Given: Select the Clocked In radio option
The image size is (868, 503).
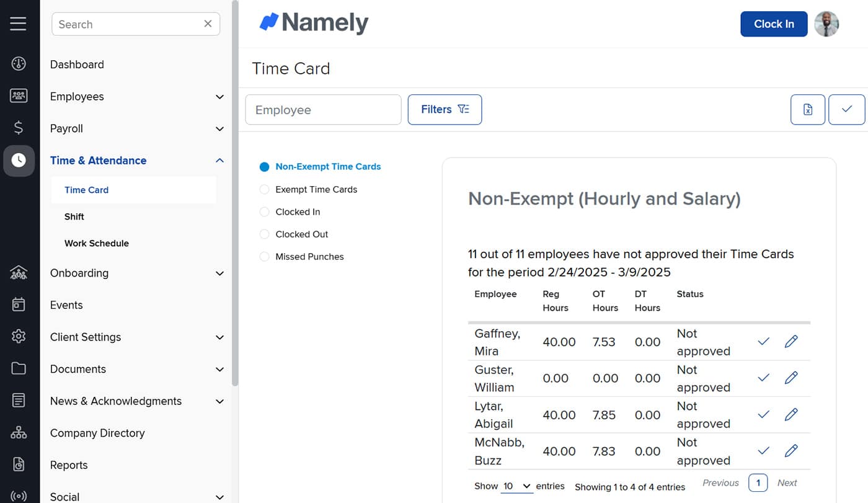Looking at the screenshot, I should point(265,212).
